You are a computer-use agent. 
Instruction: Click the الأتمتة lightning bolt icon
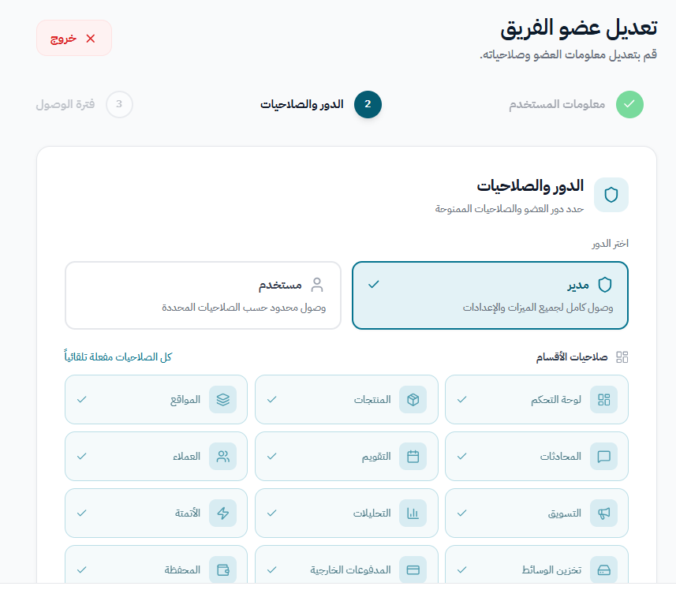pyautogui.click(x=223, y=513)
